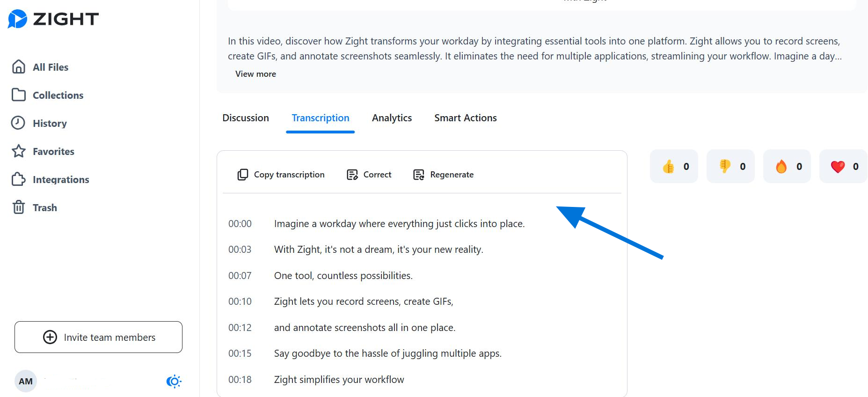Click the Regenerate transcription button
This screenshot has width=868, height=397.
(x=444, y=175)
